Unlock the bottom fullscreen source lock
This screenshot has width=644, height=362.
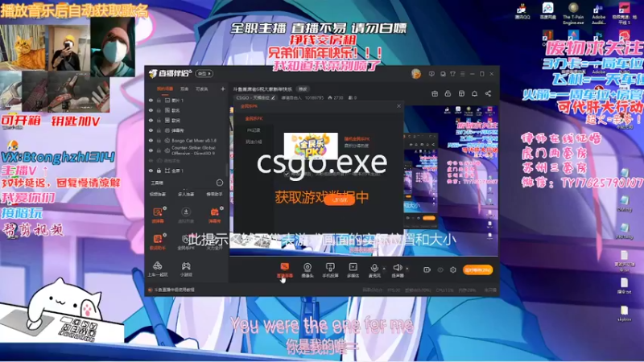[x=159, y=171]
